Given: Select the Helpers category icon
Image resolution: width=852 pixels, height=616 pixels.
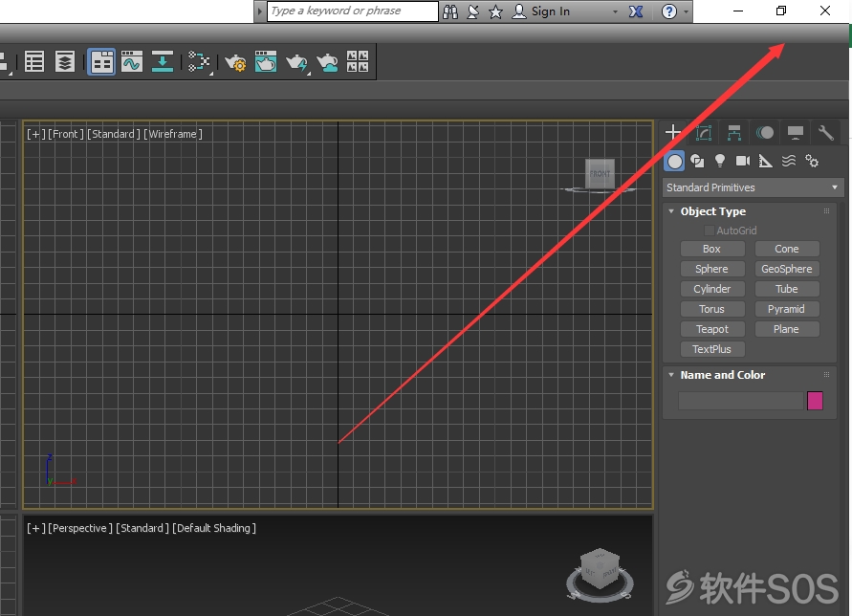Looking at the screenshot, I should [x=766, y=161].
